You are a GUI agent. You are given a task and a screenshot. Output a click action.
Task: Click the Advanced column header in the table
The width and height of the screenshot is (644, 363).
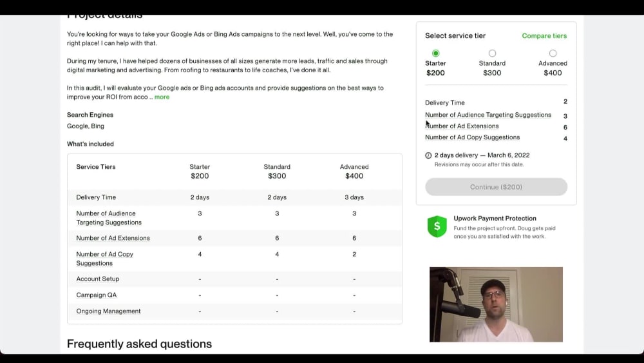[354, 172]
